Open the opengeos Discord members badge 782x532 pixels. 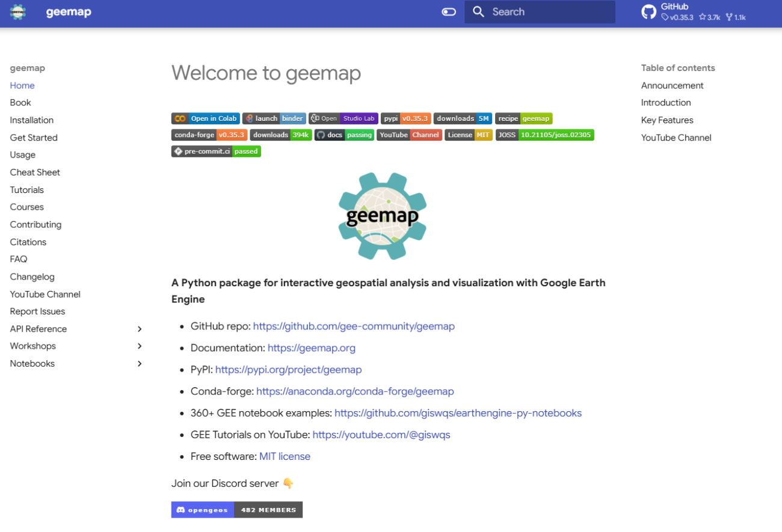click(237, 510)
